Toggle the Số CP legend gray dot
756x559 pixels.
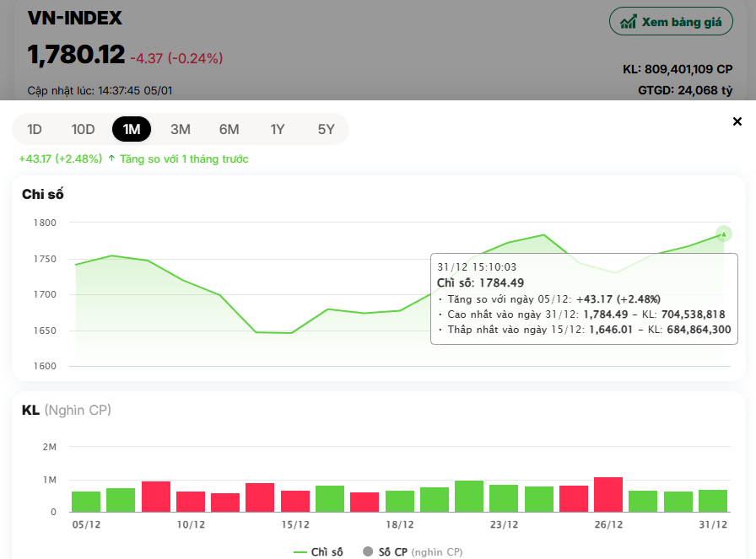pos(368,552)
